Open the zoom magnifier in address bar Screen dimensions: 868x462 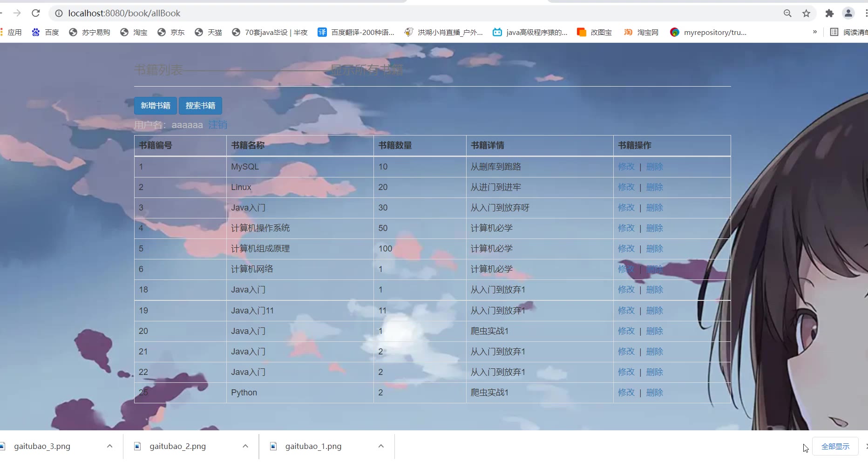[x=787, y=13]
